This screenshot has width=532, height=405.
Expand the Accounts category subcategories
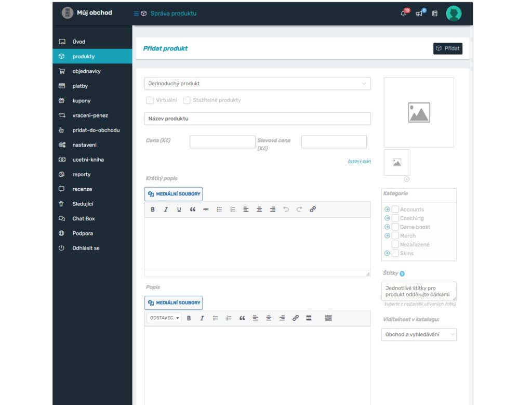pyautogui.click(x=387, y=210)
